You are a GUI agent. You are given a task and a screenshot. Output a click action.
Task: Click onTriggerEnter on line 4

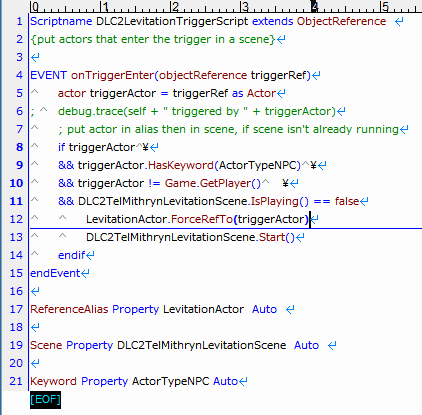click(x=113, y=75)
